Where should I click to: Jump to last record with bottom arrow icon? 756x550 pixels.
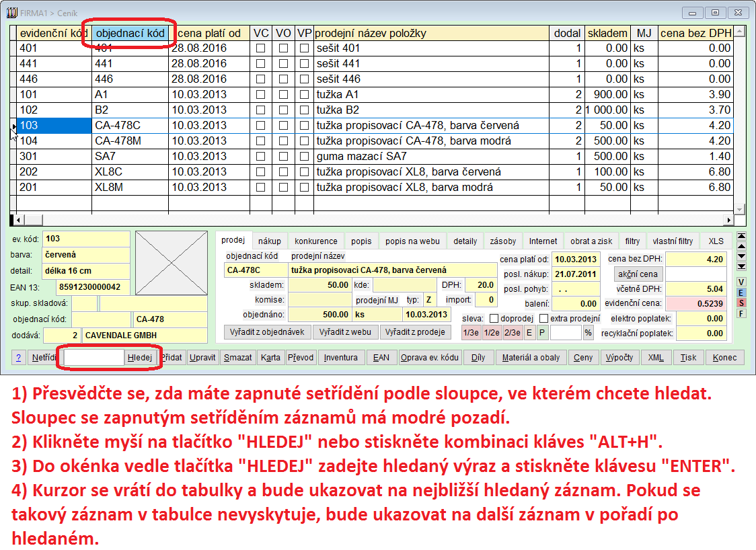pos(741,266)
